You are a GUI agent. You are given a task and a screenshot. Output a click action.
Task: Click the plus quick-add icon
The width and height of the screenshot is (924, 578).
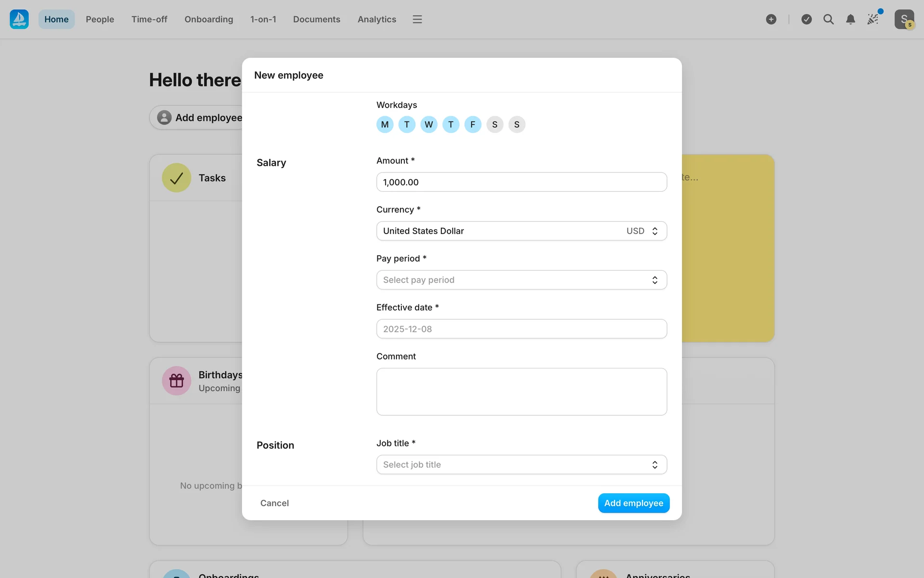tap(771, 19)
